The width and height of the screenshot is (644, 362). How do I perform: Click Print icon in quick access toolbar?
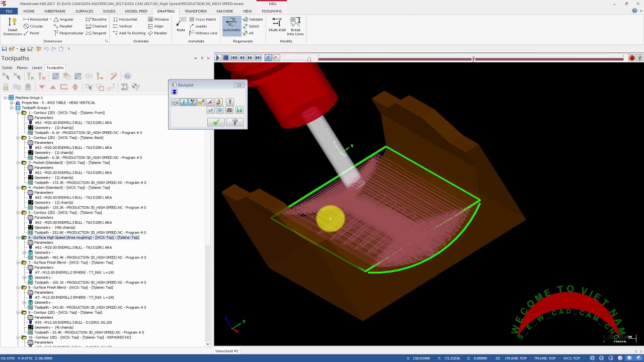tap(22, 49)
